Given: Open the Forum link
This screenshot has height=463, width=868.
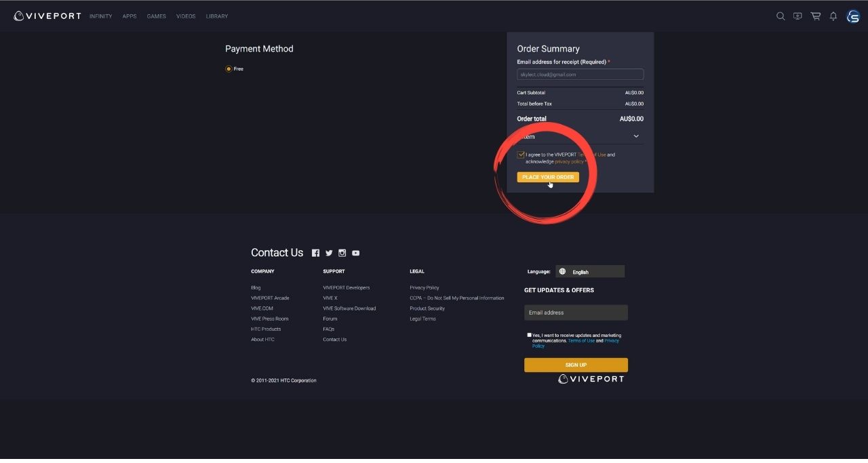Looking at the screenshot, I should [330, 319].
